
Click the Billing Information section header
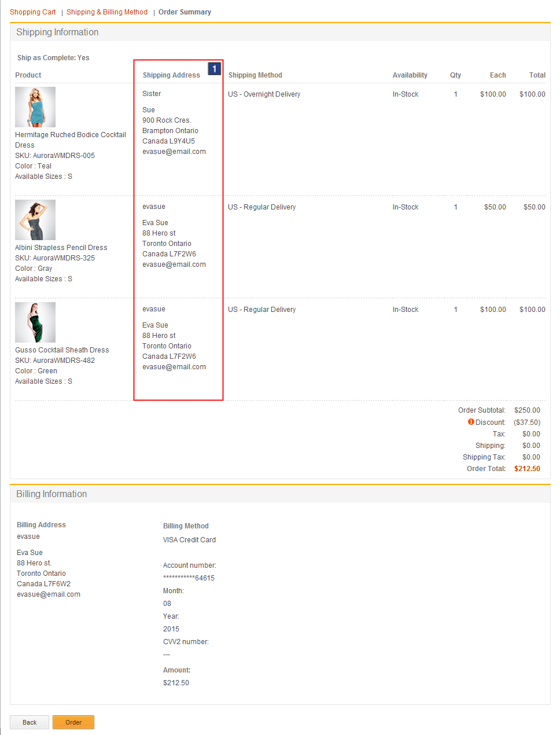(x=51, y=494)
